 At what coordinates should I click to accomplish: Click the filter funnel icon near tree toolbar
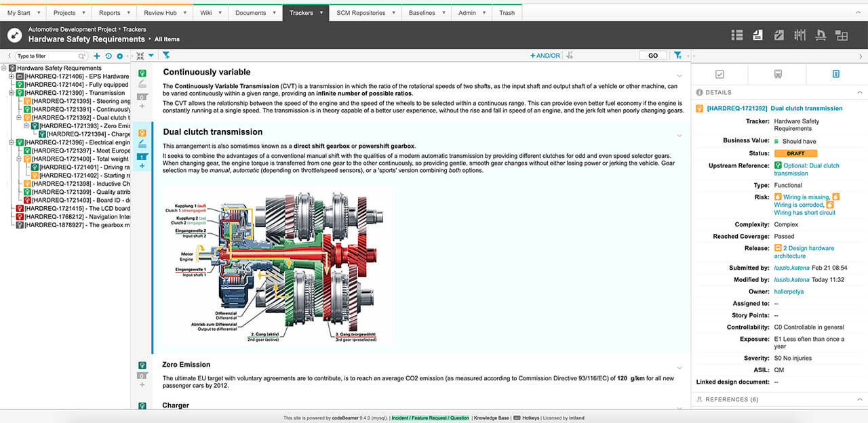coord(166,56)
